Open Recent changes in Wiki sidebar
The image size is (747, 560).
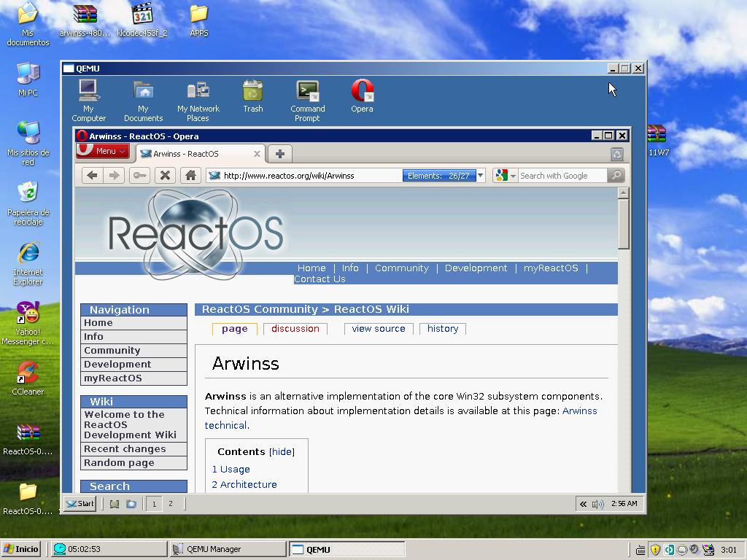coord(125,449)
